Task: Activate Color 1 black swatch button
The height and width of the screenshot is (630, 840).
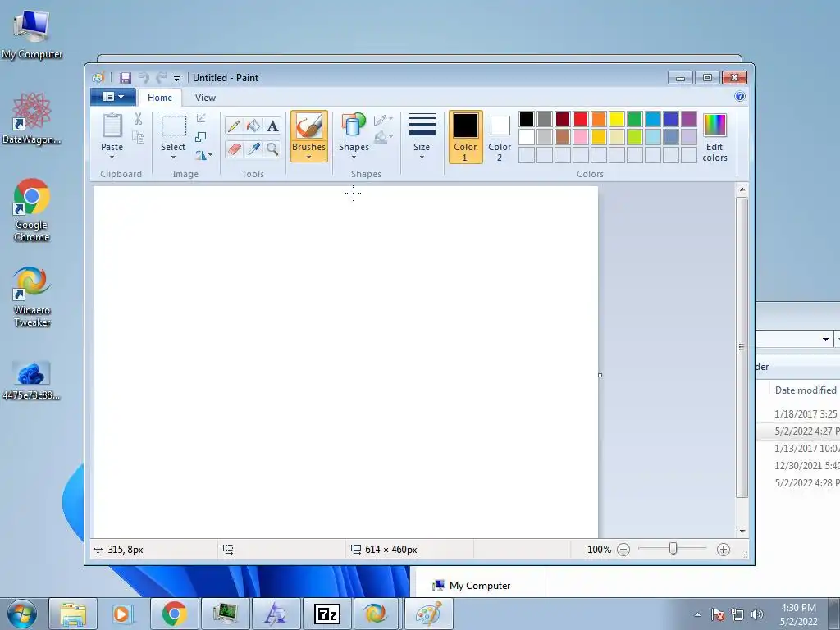Action: (466, 137)
